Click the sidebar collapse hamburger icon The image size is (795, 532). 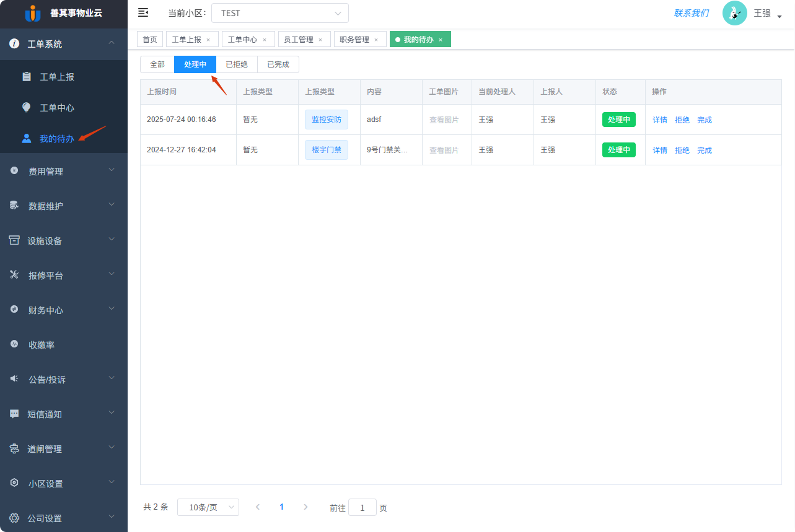coord(143,12)
